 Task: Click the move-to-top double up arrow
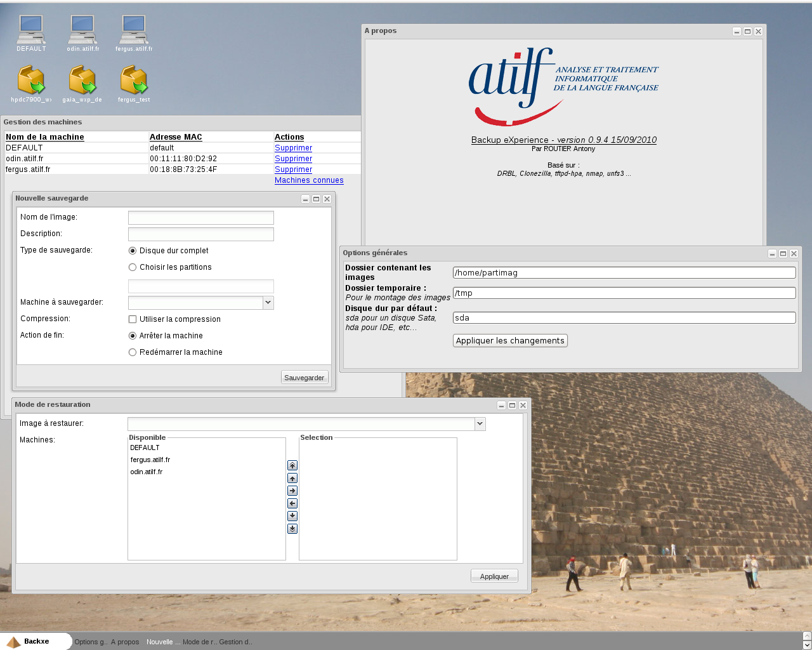(292, 465)
